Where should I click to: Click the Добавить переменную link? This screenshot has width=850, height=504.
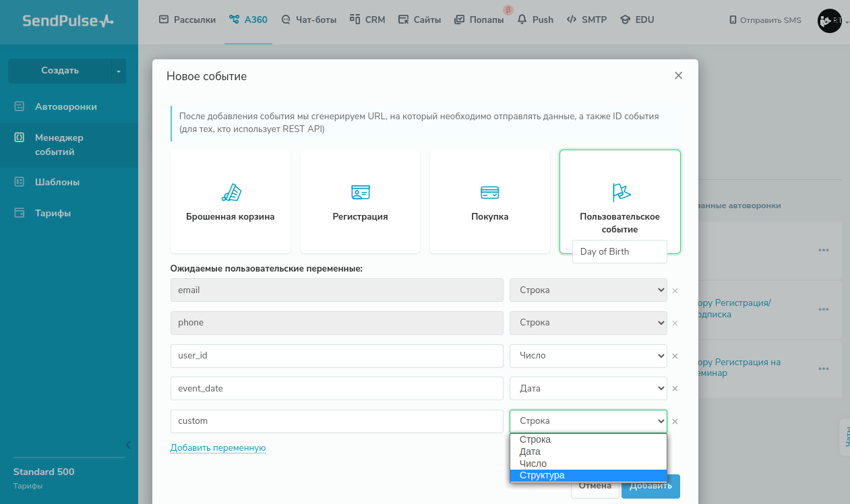tap(218, 447)
